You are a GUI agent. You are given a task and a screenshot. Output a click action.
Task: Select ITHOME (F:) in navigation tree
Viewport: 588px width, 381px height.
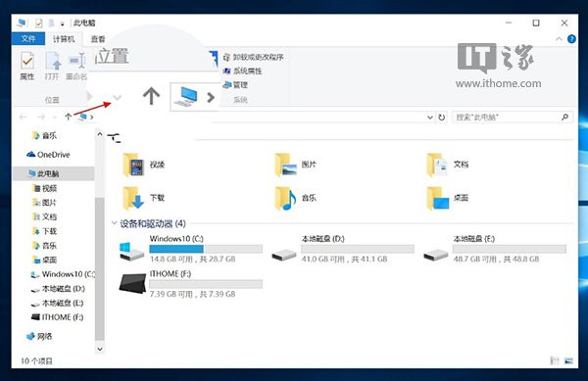tap(58, 317)
